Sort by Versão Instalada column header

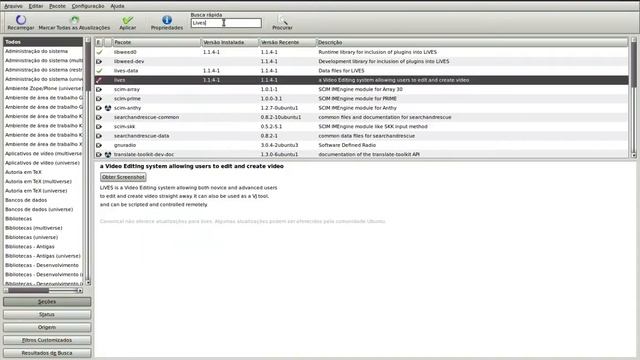(x=230, y=42)
